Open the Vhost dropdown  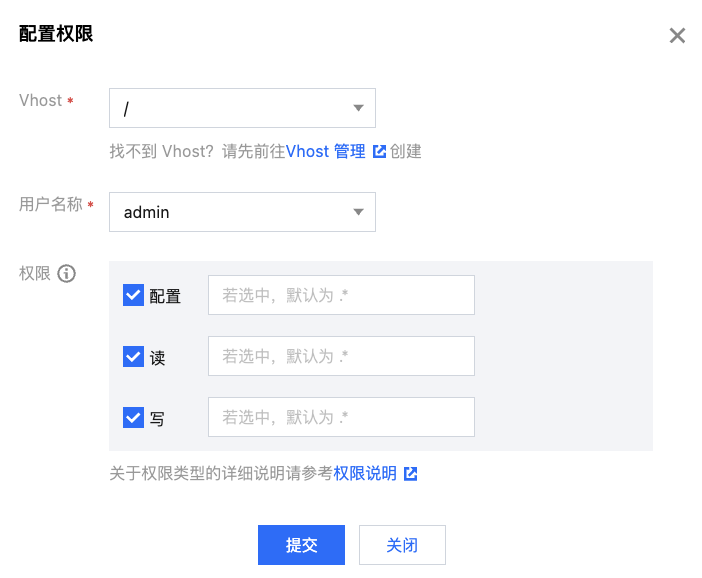coord(241,108)
